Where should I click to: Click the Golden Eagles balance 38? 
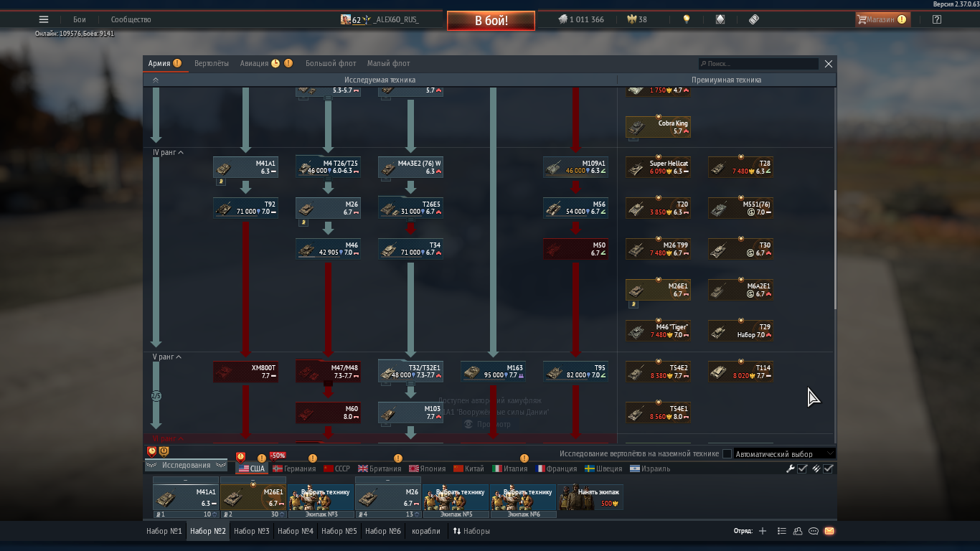[x=637, y=20]
